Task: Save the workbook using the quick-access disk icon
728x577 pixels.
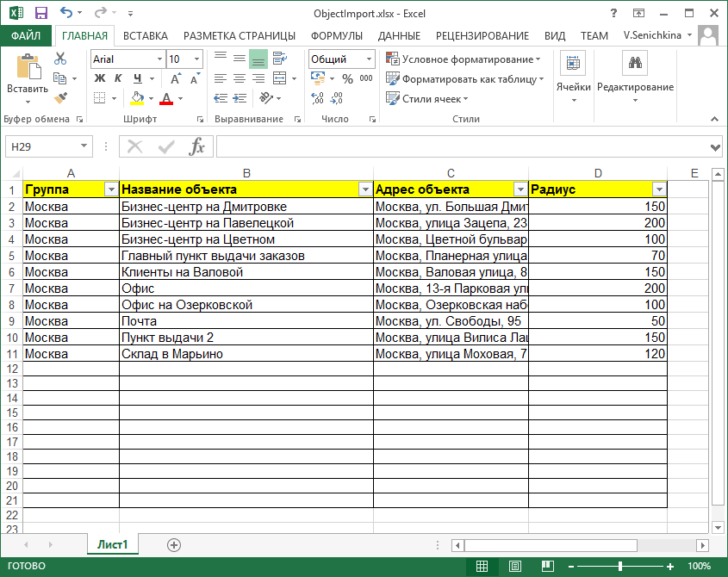Action: click(40, 13)
